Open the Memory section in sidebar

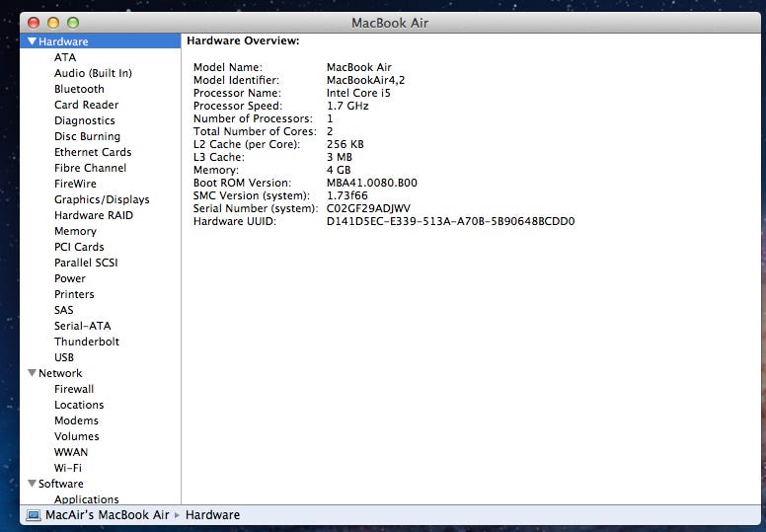pos(75,231)
